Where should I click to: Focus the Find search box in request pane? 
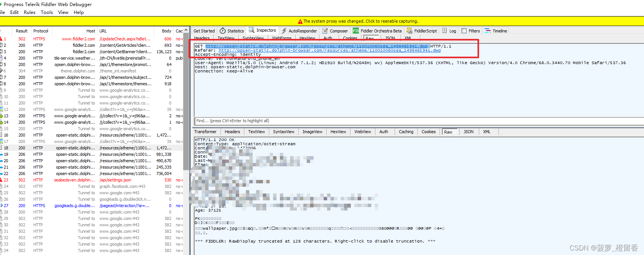(x=419, y=121)
